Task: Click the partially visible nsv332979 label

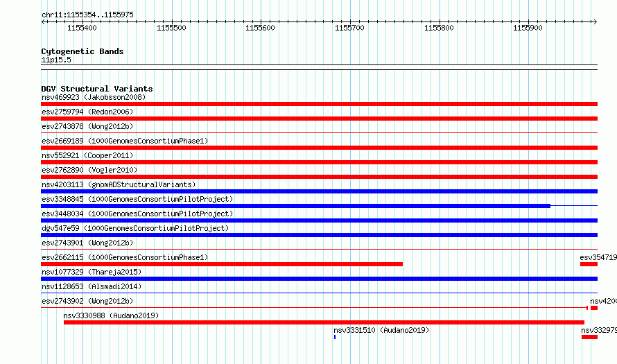Action: pos(599,330)
